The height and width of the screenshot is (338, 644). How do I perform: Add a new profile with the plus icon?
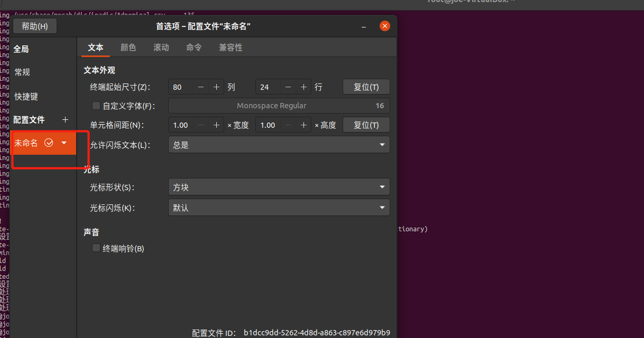[66, 120]
